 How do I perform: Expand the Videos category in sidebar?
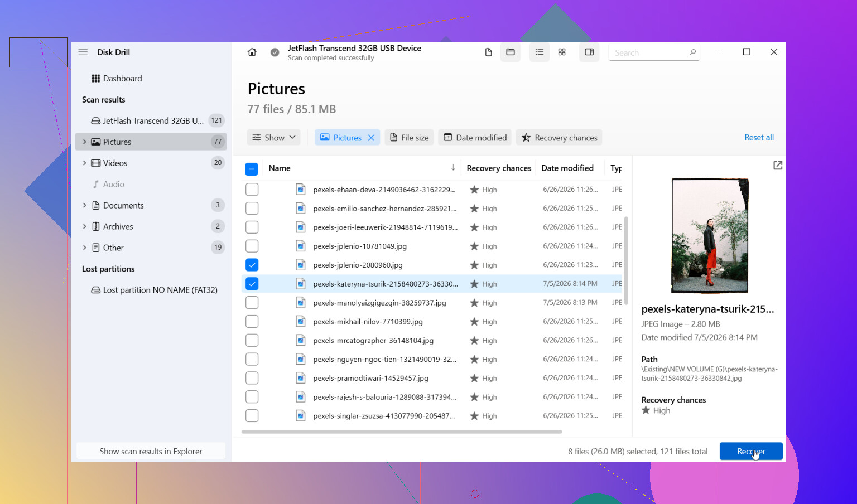(x=85, y=163)
